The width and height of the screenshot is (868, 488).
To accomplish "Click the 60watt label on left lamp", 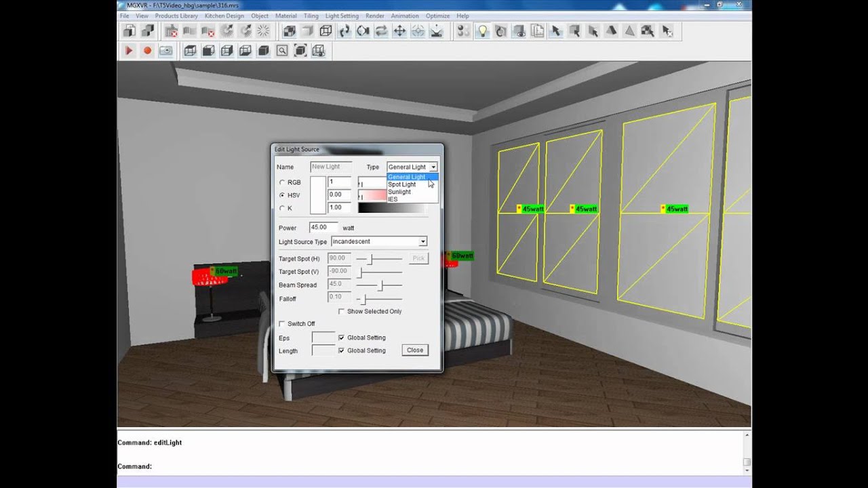I will click(224, 271).
